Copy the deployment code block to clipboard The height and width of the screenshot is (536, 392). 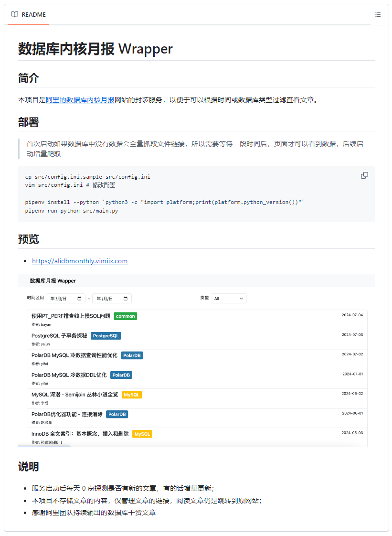pos(365,175)
